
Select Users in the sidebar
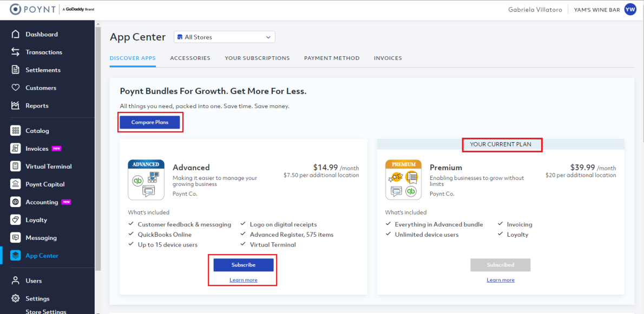tap(34, 281)
